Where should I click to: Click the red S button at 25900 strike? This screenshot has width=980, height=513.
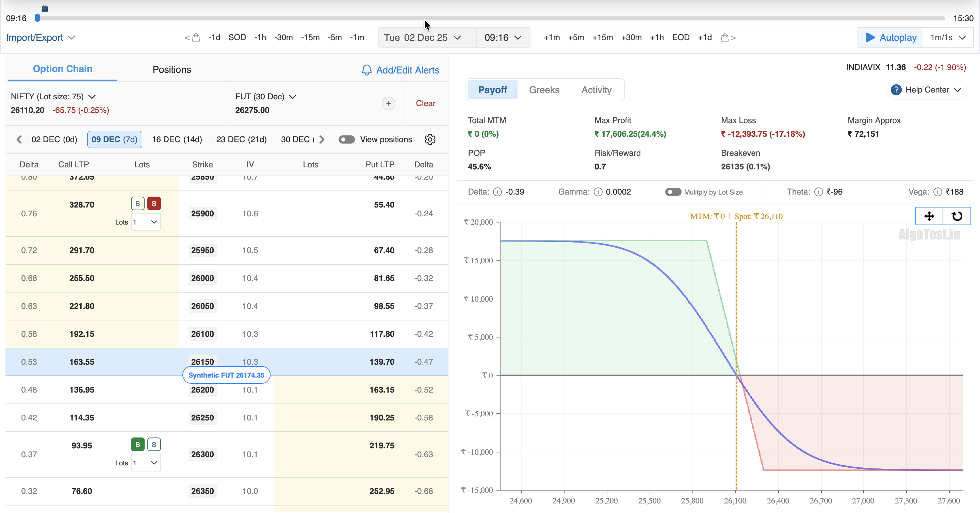pos(154,203)
